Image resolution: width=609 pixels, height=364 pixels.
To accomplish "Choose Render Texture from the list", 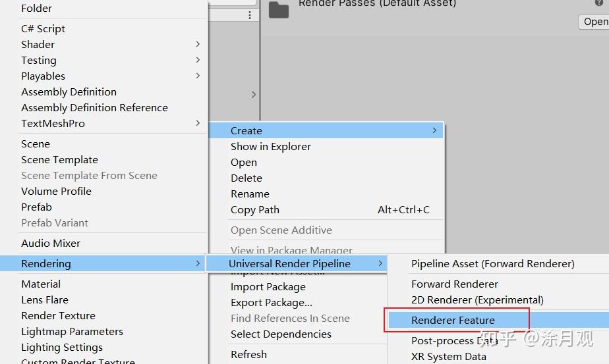I will pos(58,315).
